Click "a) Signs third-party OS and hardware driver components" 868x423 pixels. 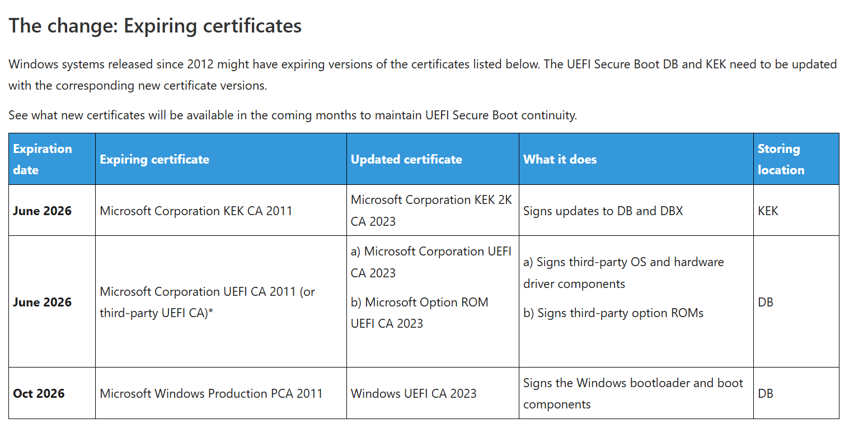pyautogui.click(x=623, y=273)
